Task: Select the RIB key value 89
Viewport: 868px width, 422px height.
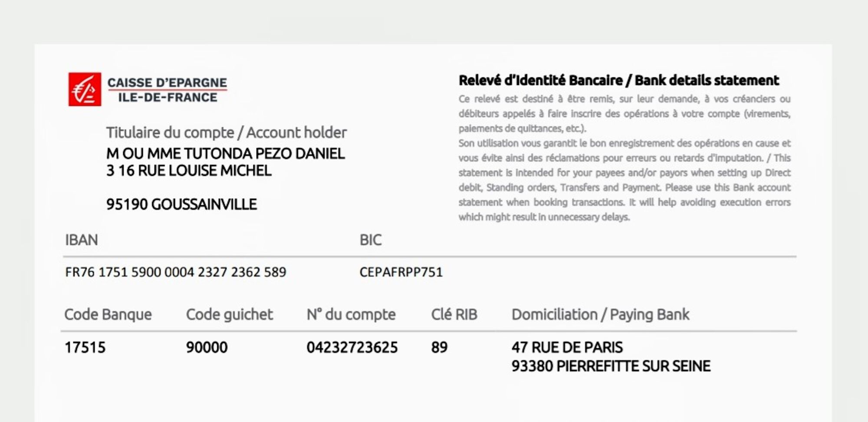Action: point(439,347)
